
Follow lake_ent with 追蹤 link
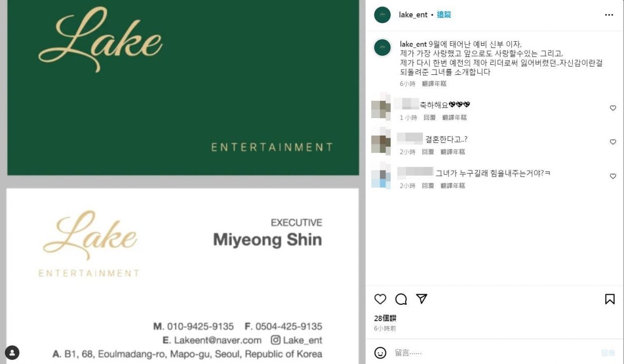click(x=444, y=15)
